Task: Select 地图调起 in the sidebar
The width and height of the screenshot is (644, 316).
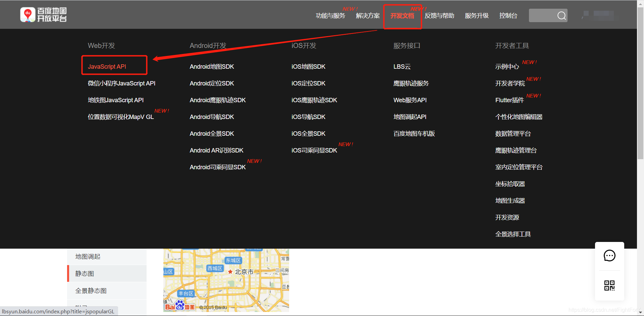Action: [x=107, y=257]
